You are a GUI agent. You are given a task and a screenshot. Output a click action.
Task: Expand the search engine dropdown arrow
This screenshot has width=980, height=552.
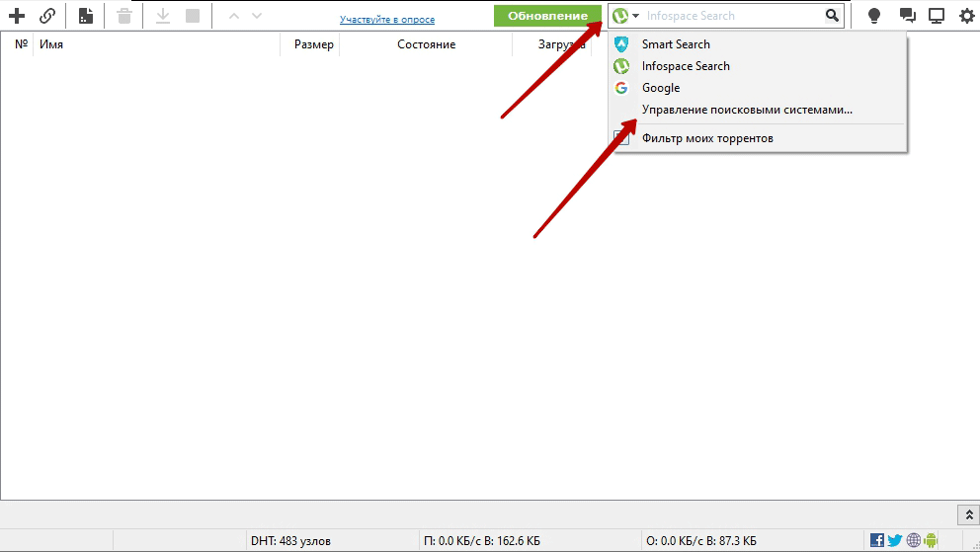click(x=636, y=16)
